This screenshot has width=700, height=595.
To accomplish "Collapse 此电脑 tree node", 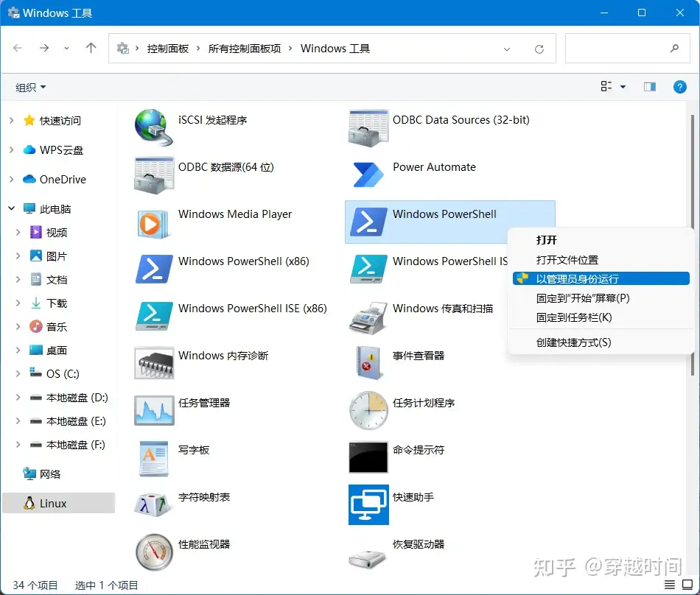I will click(12, 208).
